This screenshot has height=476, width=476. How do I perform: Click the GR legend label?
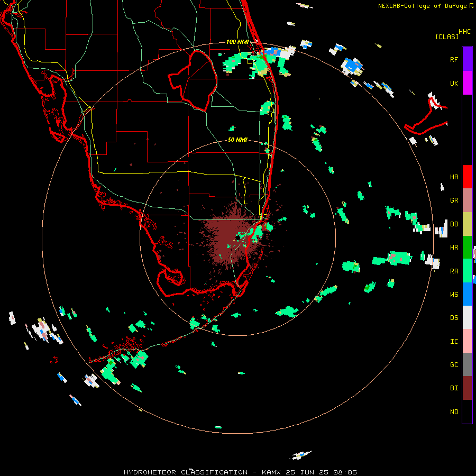454,200
